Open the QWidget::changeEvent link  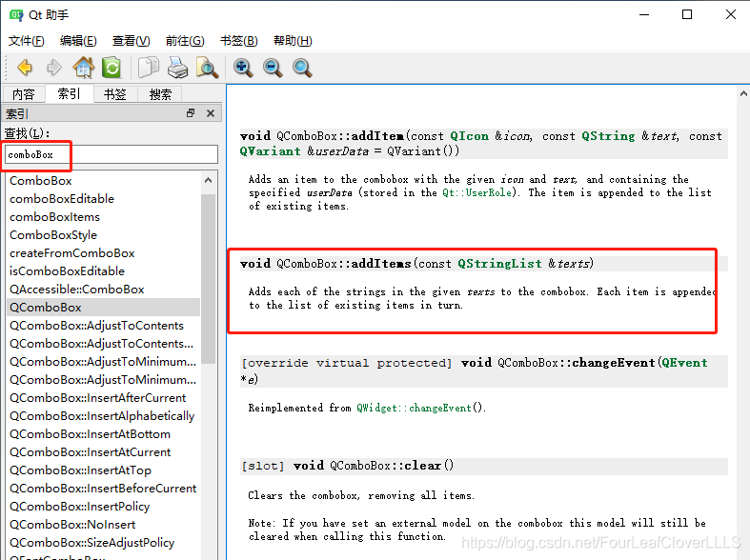click(414, 408)
